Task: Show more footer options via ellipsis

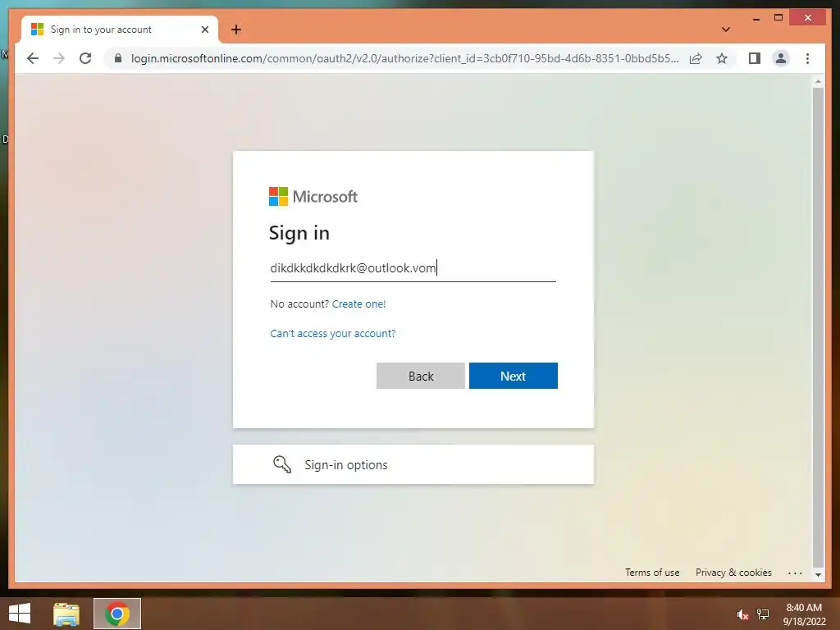Action: (795, 573)
